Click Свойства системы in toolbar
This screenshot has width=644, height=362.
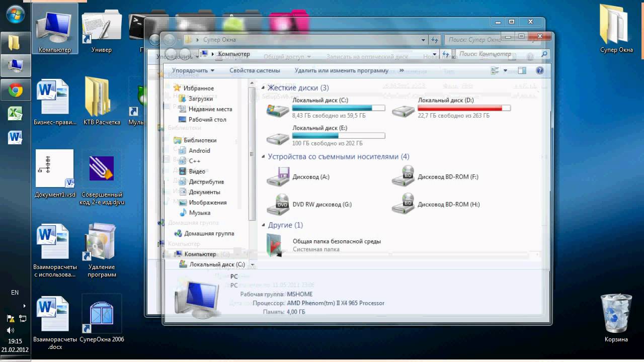255,71
